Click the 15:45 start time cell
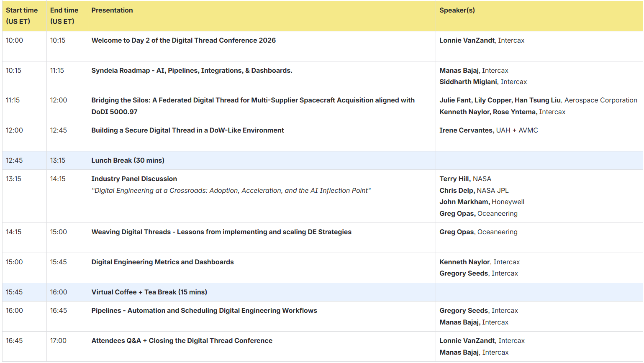 point(24,292)
